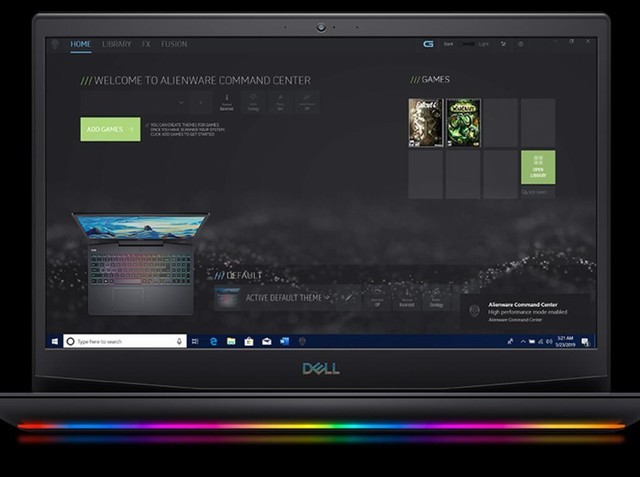This screenshot has width=640, height=477.
Task: Click the plus icon beside profile dropdown
Action: click(200, 102)
